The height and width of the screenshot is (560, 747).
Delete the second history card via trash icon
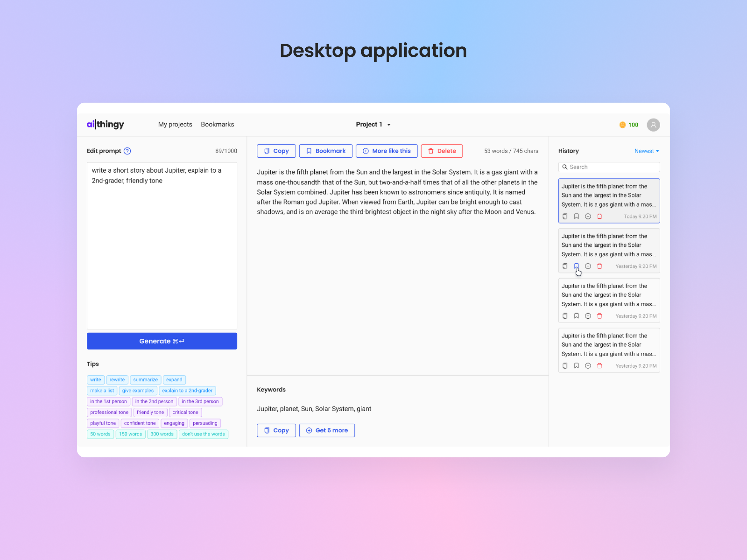point(599,266)
